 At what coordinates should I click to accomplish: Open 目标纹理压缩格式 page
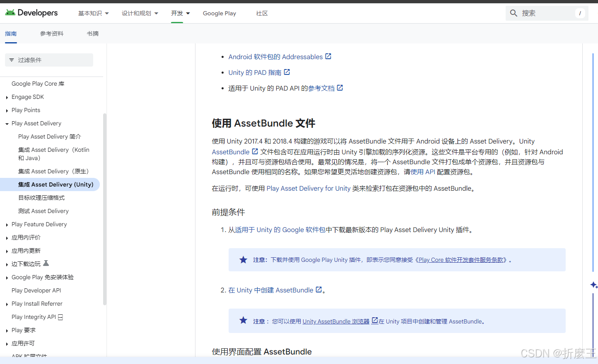[41, 198]
